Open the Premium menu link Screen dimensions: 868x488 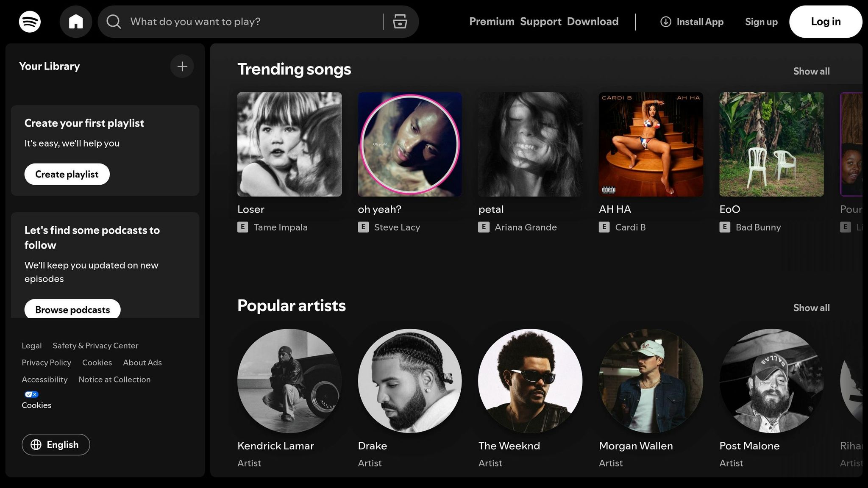492,22
